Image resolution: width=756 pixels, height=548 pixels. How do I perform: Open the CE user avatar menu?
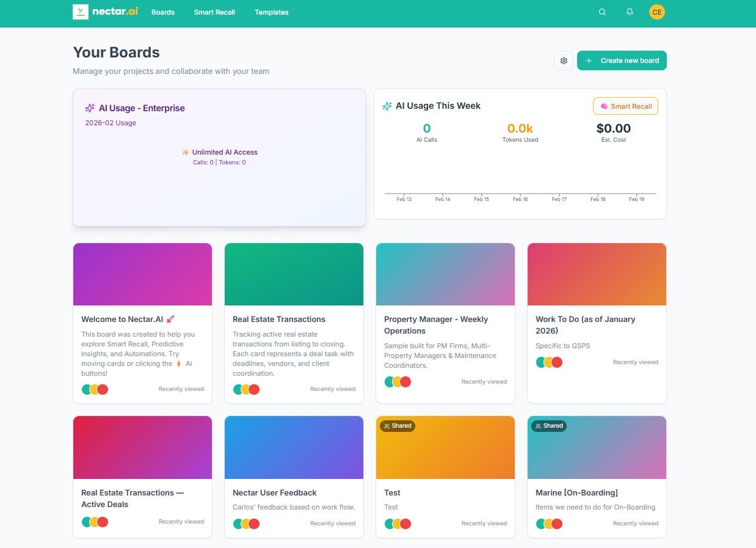pos(656,12)
